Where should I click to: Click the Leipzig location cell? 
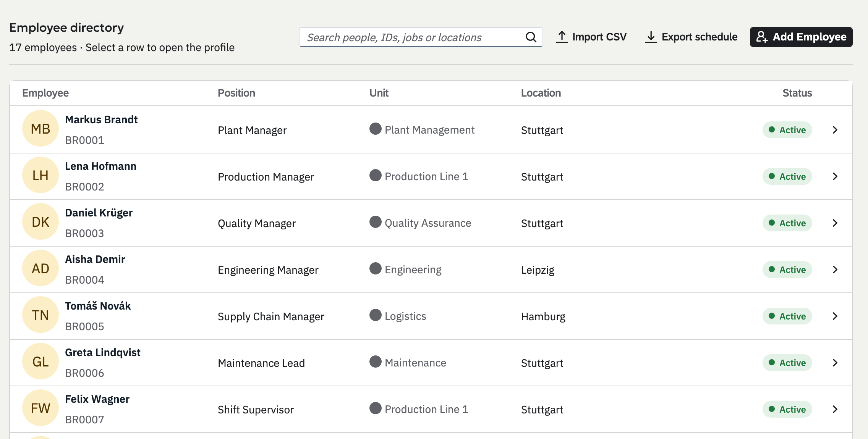[538, 270]
